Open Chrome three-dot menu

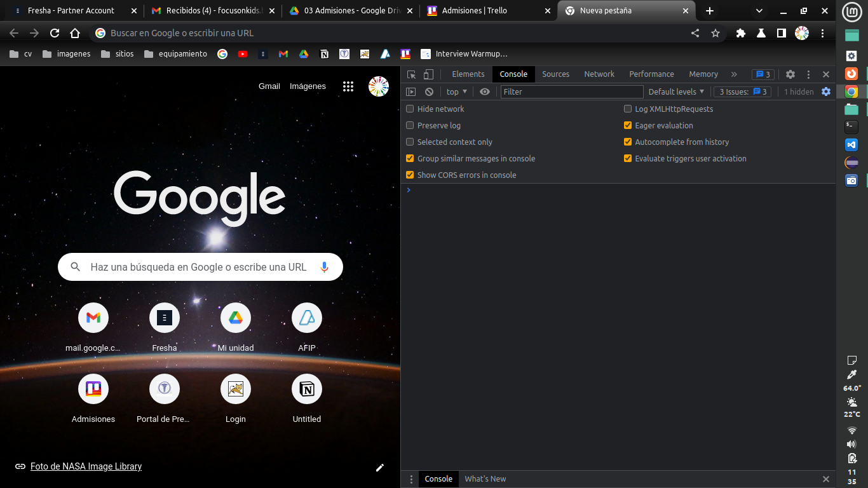(x=823, y=33)
